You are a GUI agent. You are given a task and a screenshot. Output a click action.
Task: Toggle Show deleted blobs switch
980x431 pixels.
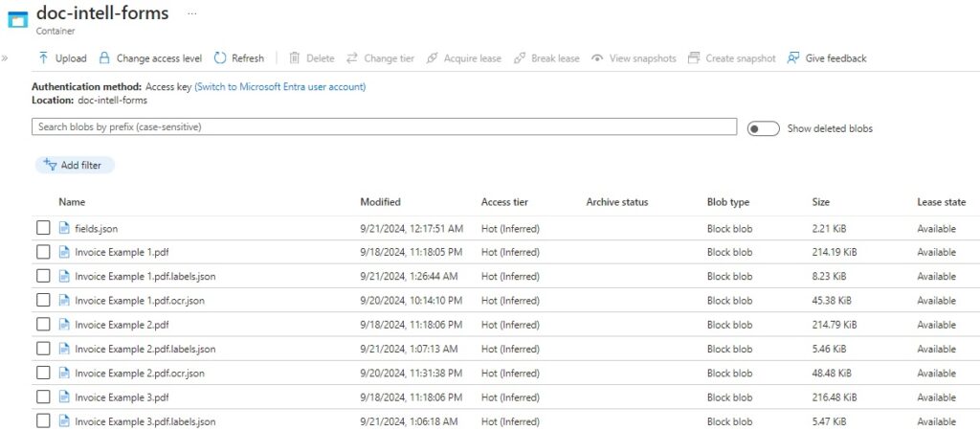click(x=763, y=129)
